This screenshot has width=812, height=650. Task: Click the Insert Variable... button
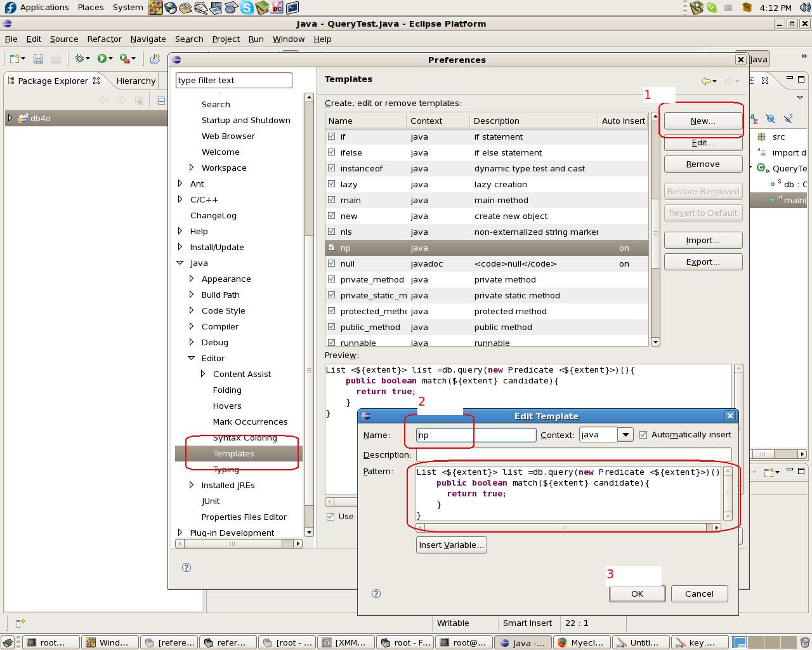(x=451, y=545)
